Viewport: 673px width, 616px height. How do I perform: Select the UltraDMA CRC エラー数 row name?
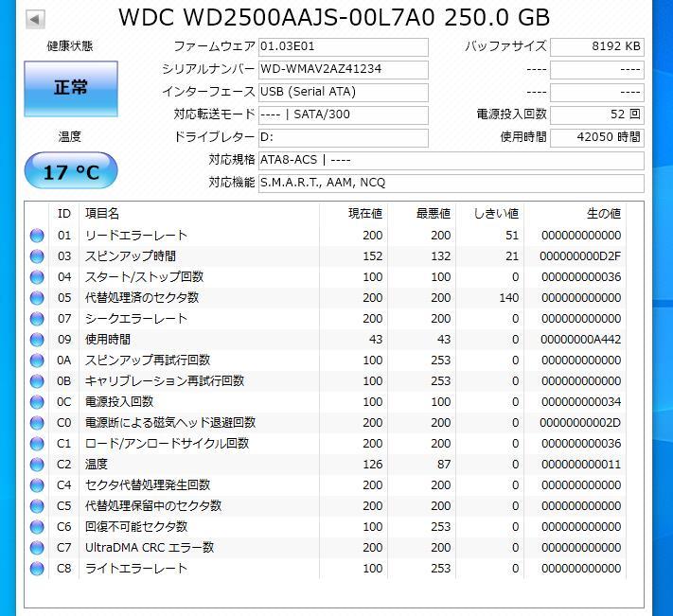(x=150, y=547)
